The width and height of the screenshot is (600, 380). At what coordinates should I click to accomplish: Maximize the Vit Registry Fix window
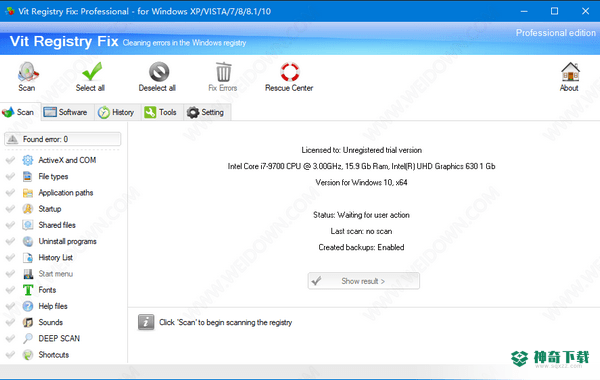pyautogui.click(x=554, y=11)
